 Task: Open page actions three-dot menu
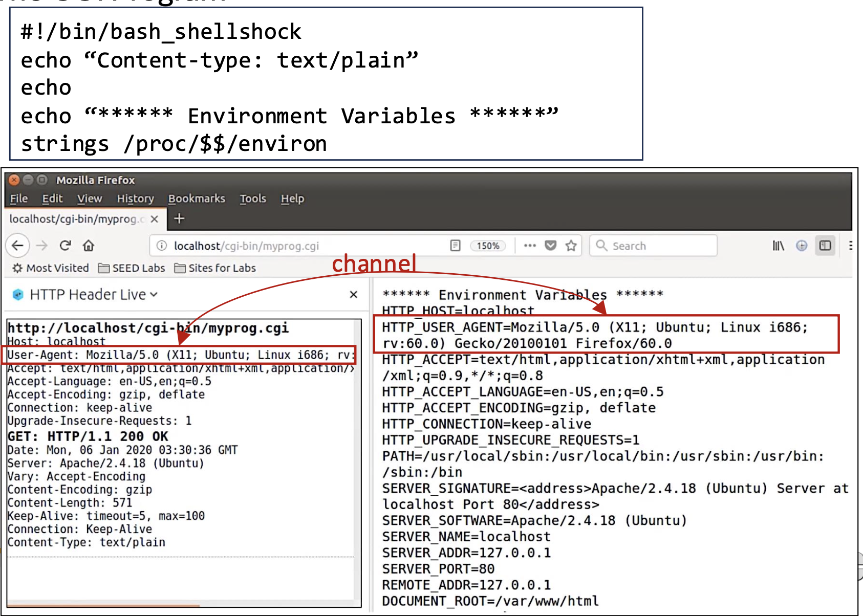(x=530, y=246)
